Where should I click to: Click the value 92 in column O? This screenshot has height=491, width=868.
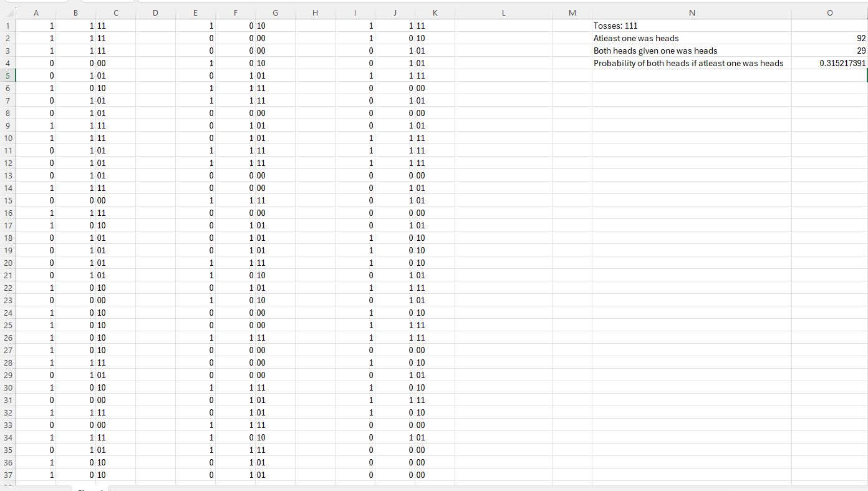pos(829,38)
